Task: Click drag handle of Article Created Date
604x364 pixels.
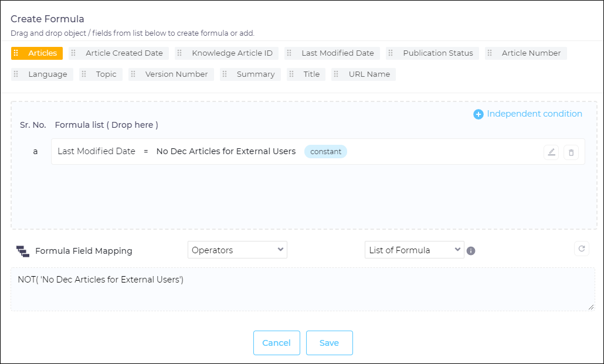Action: pyautogui.click(x=74, y=53)
